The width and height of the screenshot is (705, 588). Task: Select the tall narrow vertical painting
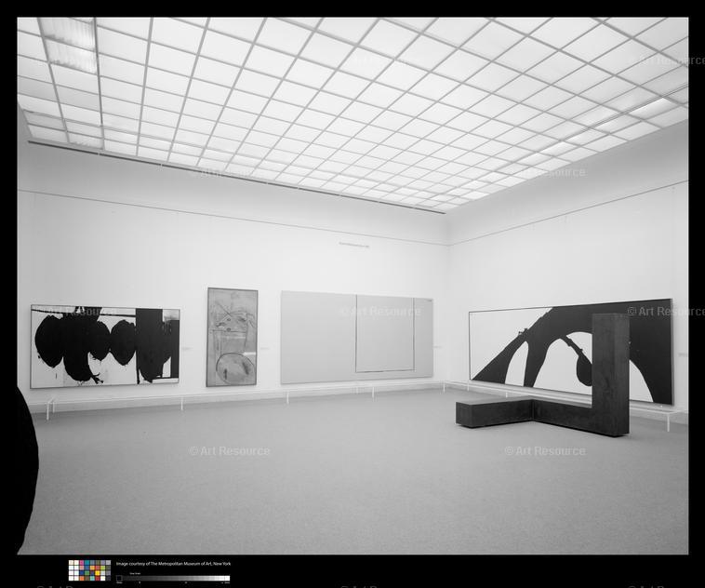point(232,337)
